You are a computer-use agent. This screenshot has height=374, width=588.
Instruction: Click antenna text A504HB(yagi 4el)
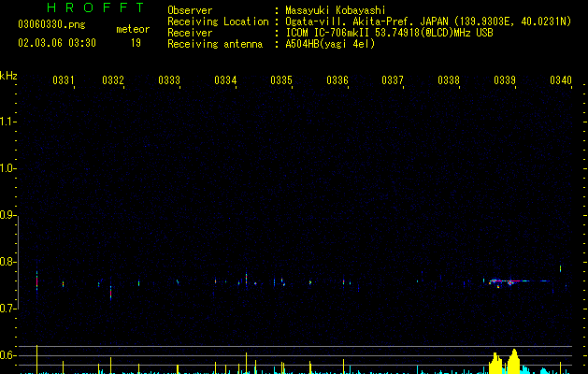[x=330, y=44]
